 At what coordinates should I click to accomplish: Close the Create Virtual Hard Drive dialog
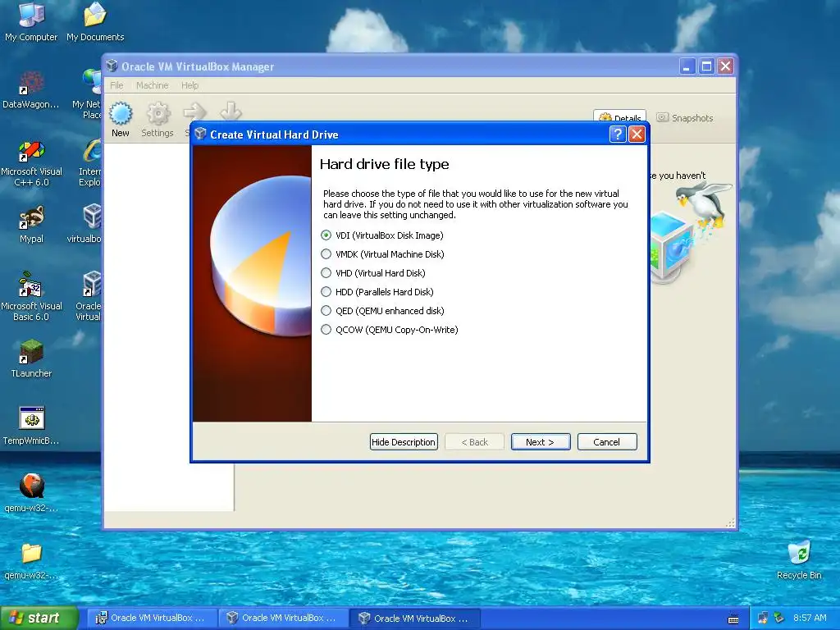click(637, 134)
